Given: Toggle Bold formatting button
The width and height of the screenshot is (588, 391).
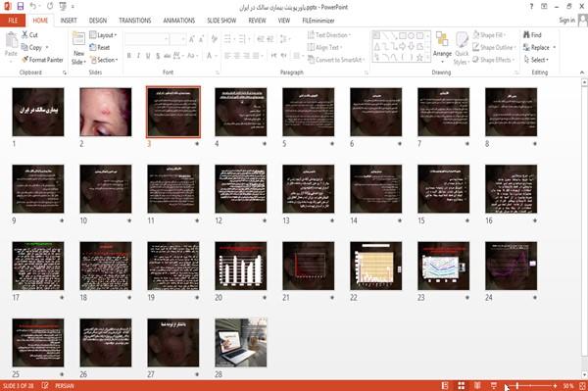Looking at the screenshot, I should [129, 56].
